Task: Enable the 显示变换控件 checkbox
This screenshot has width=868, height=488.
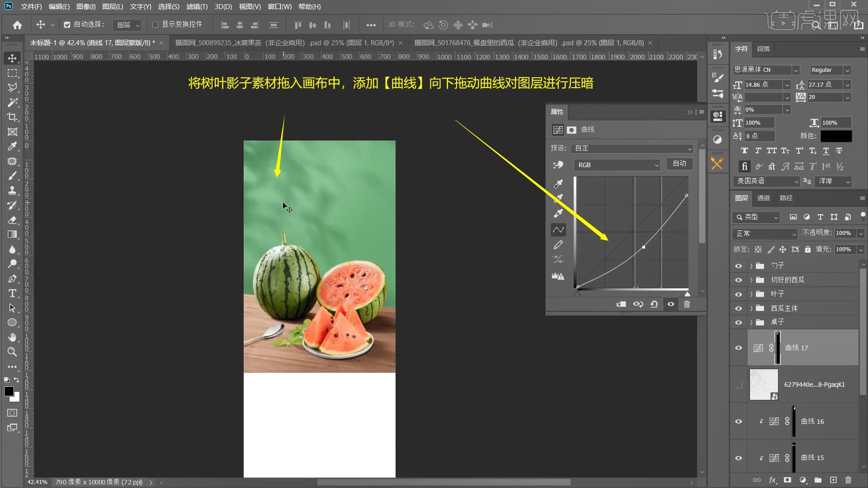Action: point(155,25)
